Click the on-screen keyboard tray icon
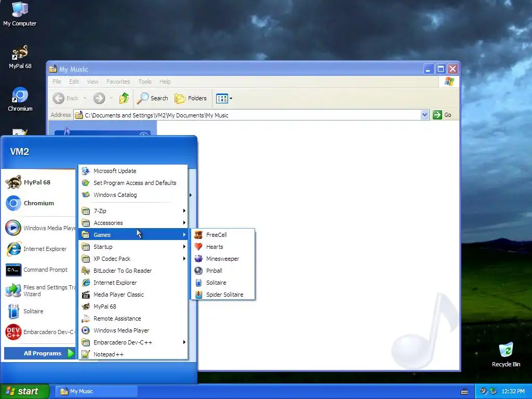Image resolution: width=532 pixels, height=399 pixels. 464,392
